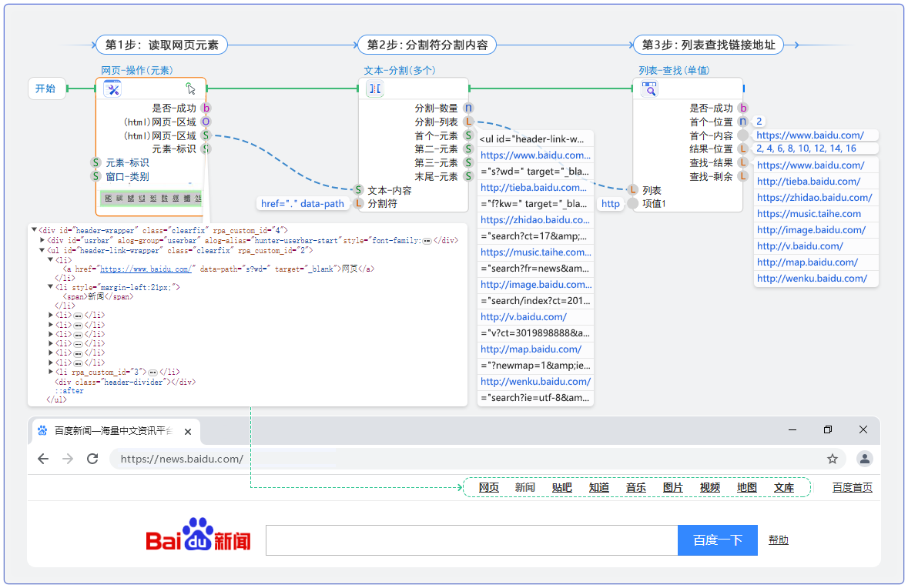Collapse the header-wrapper div tree node

click(34, 229)
